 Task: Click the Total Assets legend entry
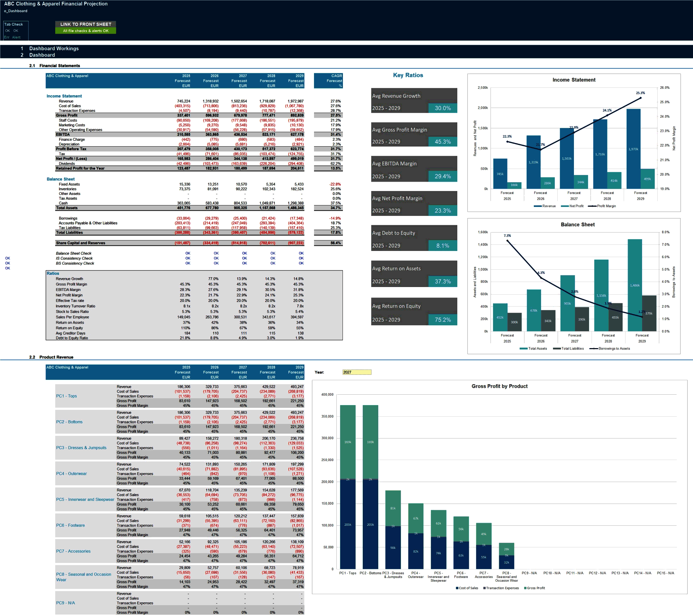pos(533,349)
